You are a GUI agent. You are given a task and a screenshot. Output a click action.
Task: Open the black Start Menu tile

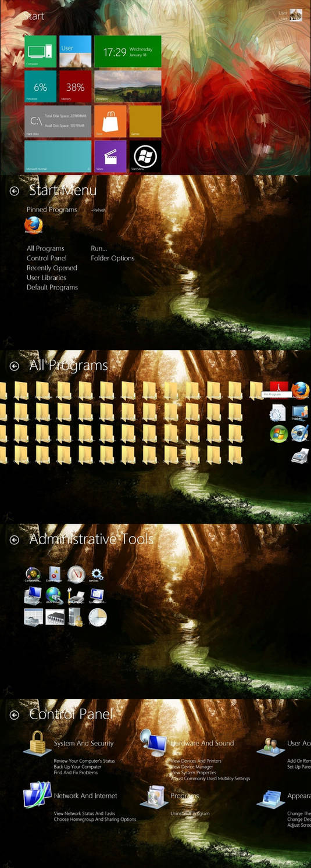(145, 156)
